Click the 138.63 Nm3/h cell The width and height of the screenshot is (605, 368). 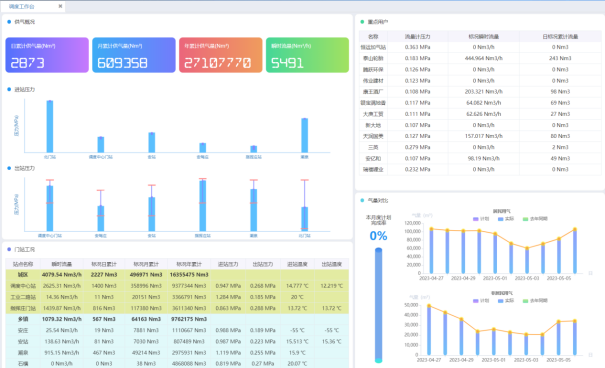pyautogui.click(x=62, y=341)
